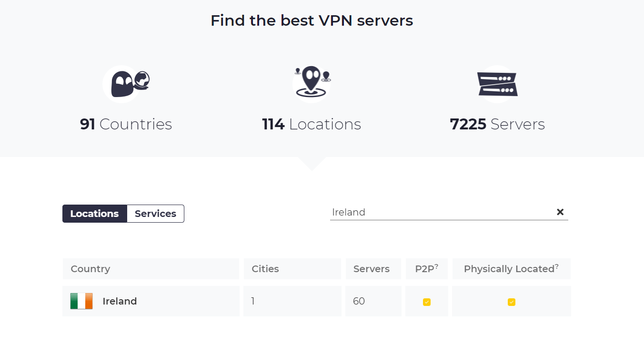Toggle the Physically Located checkbox for Ireland
Image resolution: width=644 pixels, height=344 pixels.
click(511, 302)
